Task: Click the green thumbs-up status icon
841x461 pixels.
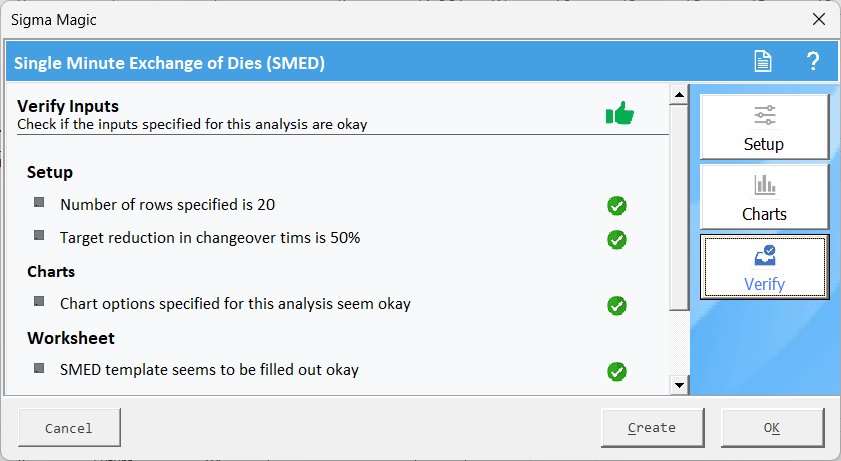Action: 619,113
